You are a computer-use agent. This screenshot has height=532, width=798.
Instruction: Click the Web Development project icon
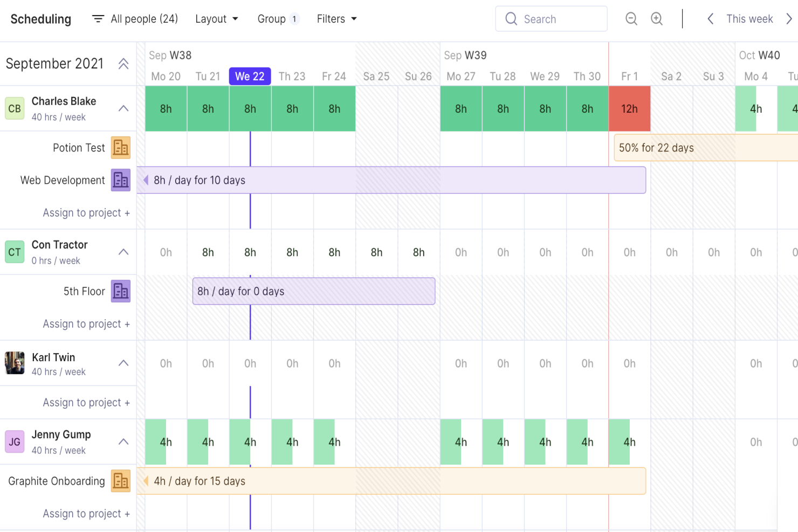pos(120,180)
